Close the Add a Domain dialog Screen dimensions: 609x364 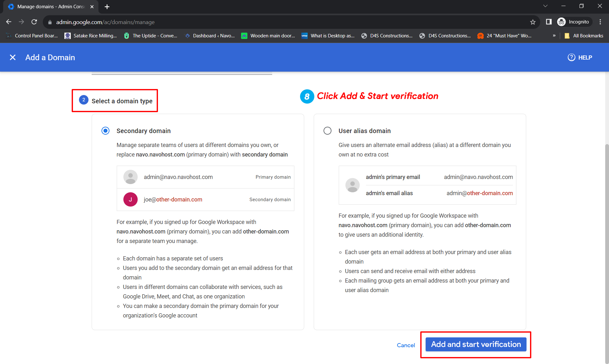coord(13,57)
